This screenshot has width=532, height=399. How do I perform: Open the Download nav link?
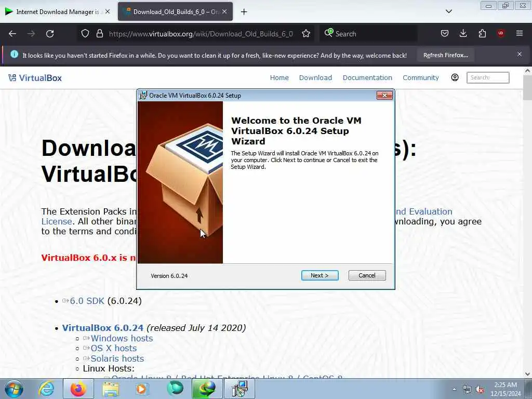(x=315, y=78)
